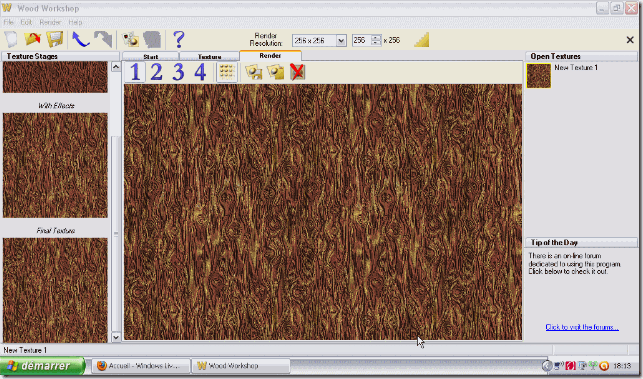This screenshot has height=379, width=643.
Task: Select the Final Texture stage thumbnail
Action: click(55, 290)
